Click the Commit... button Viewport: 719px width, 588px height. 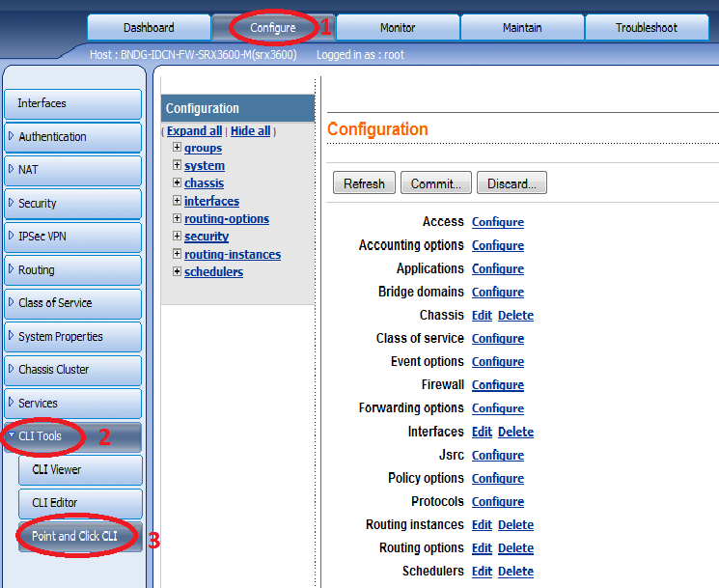[x=436, y=183]
